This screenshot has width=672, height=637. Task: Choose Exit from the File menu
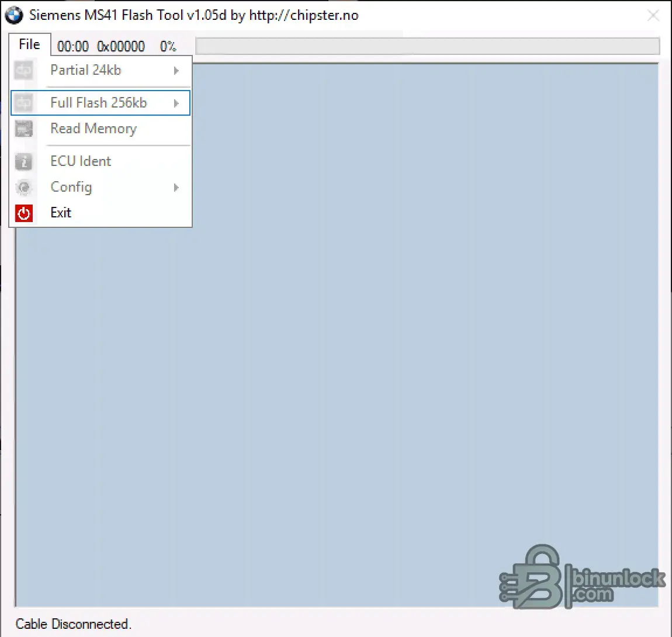(x=101, y=213)
